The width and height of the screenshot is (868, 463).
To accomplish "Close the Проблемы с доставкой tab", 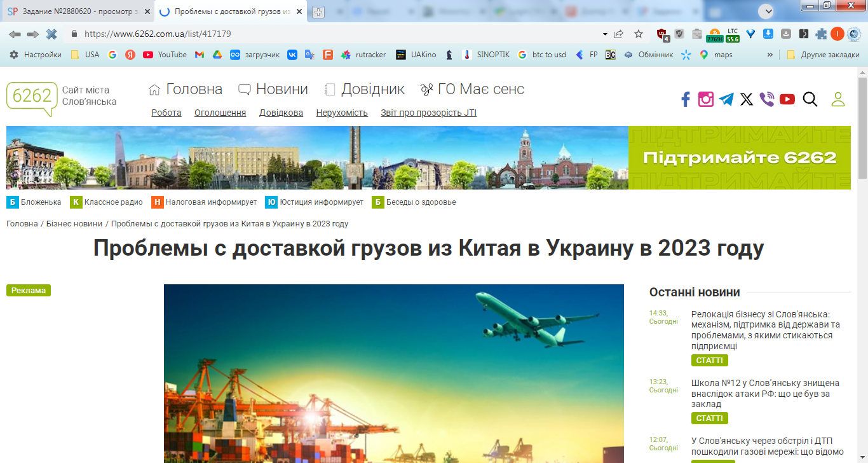I will pos(299,11).
